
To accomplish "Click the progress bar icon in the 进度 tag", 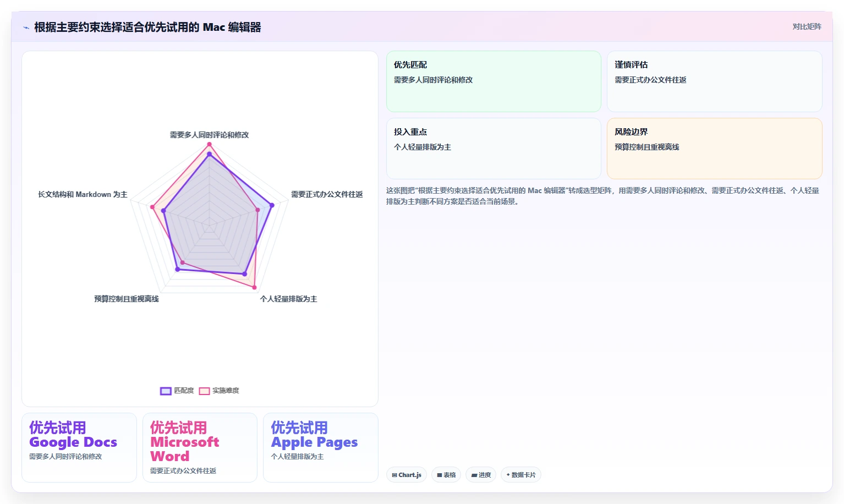I will pos(474,475).
